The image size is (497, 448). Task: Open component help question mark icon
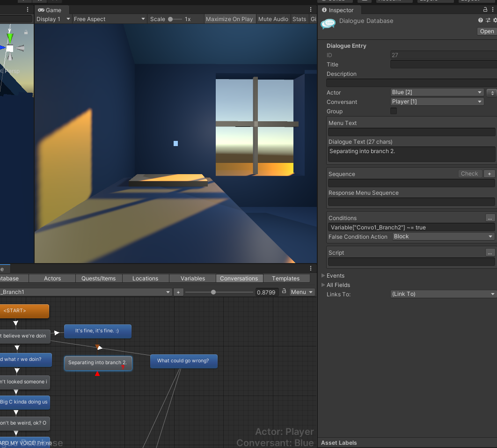481,20
